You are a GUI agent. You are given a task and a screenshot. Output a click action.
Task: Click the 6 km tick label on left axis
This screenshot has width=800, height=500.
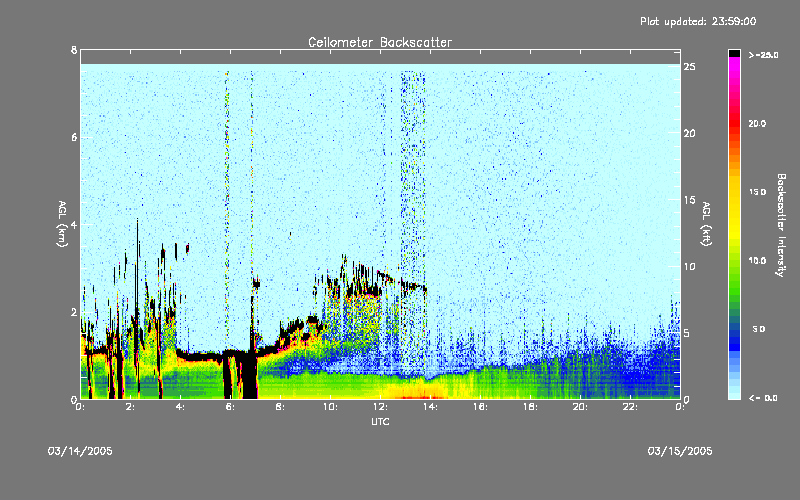(74, 137)
